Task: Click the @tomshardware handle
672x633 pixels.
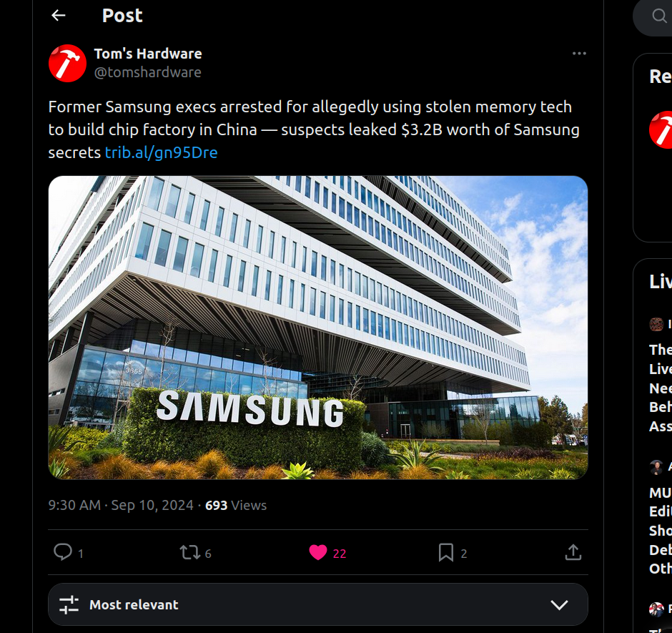Action: 148,72
